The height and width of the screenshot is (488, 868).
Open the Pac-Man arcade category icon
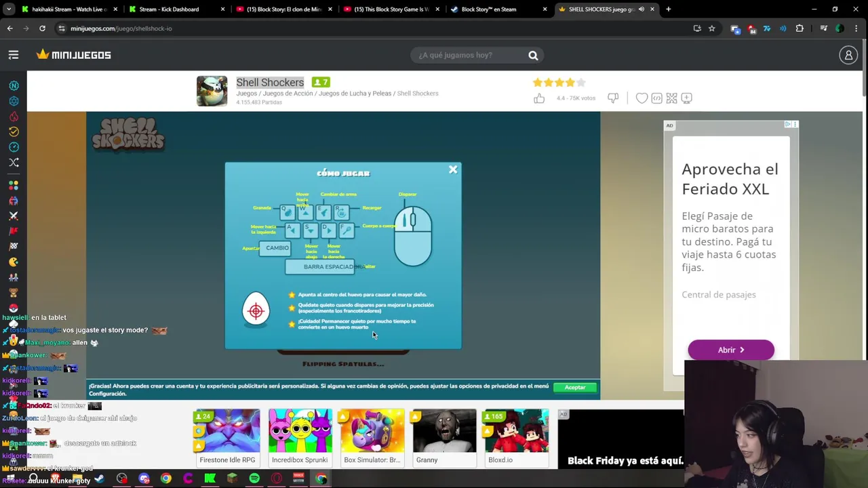(x=14, y=262)
